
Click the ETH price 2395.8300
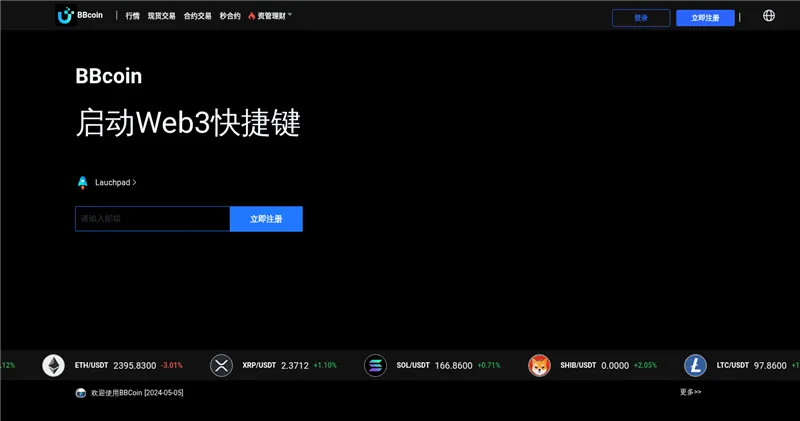point(135,366)
